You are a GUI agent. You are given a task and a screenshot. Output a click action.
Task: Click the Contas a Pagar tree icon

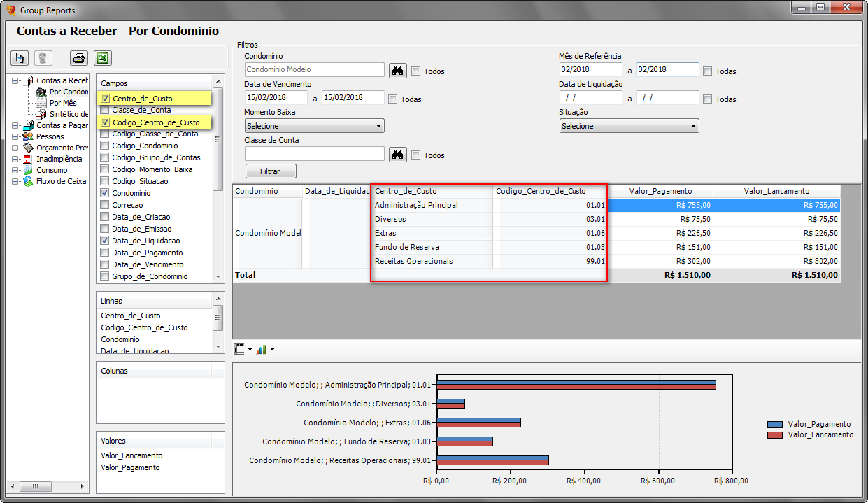pos(28,125)
